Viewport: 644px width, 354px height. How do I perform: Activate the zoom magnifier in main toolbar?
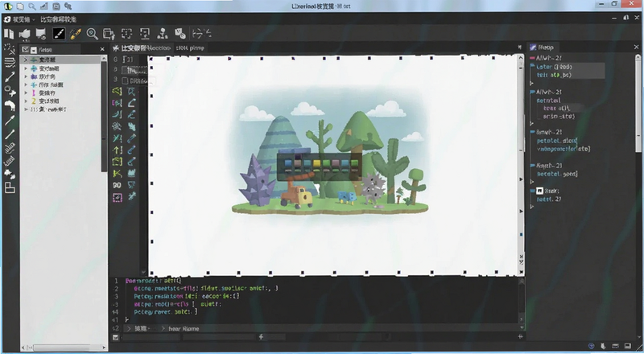(92, 34)
